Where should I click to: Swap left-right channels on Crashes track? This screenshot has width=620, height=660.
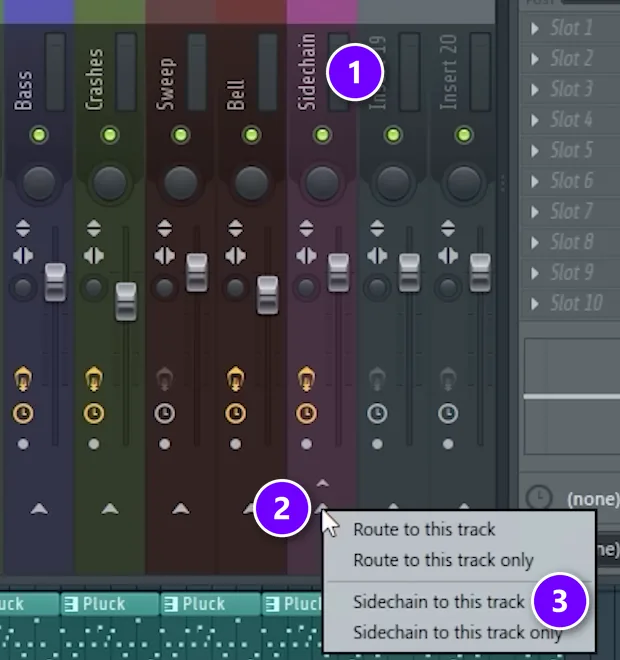click(93, 255)
